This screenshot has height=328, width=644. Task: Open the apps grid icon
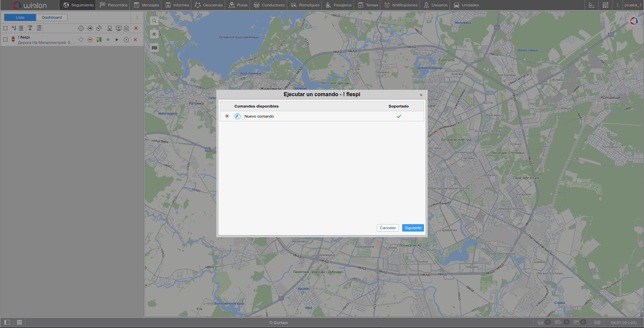pos(605,5)
